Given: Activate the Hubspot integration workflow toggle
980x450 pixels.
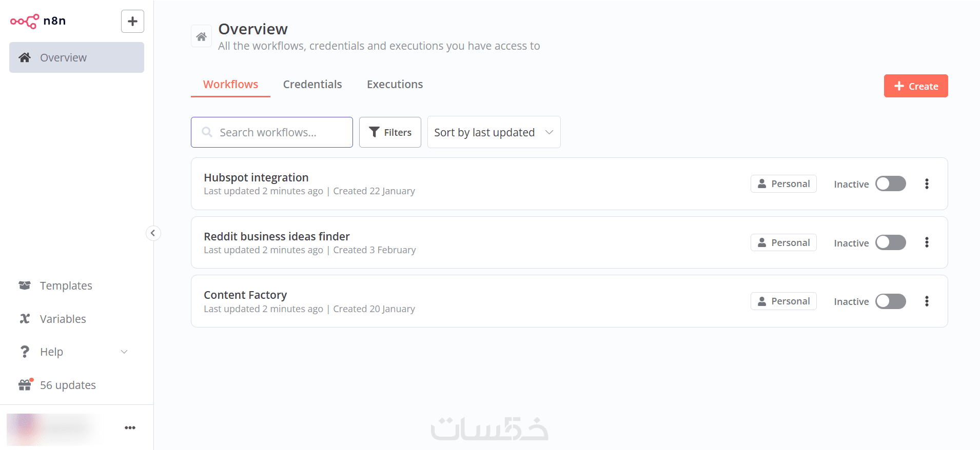Looking at the screenshot, I should coord(890,184).
